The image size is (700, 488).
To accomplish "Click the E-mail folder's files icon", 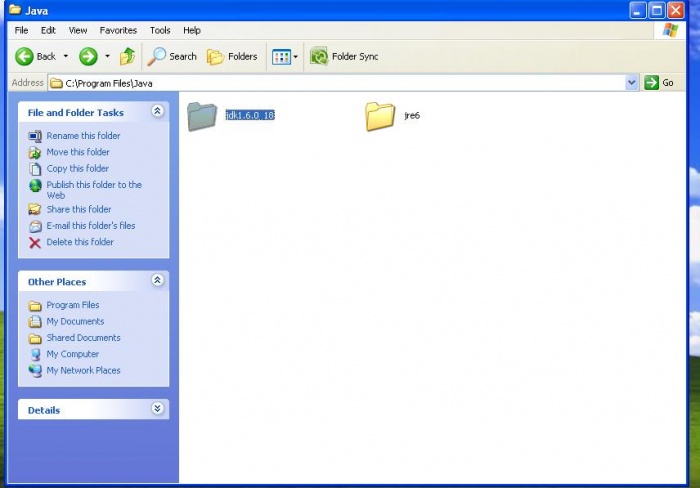I will [35, 226].
